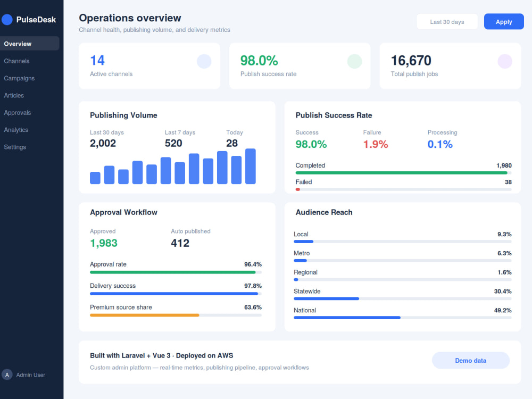Image resolution: width=532 pixels, height=399 pixels.
Task: Click the Audience Reach card title
Action: [x=324, y=212]
